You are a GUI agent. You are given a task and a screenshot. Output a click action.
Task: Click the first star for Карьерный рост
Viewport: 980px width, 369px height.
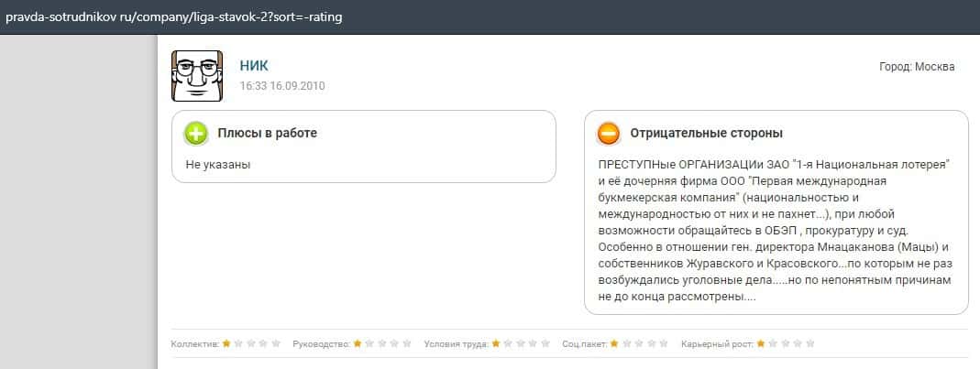(761, 344)
